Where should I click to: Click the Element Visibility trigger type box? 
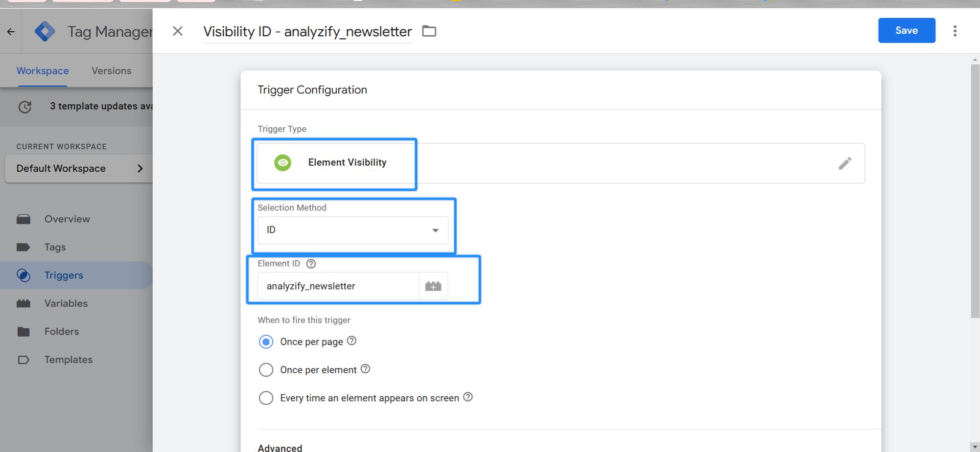561,164
